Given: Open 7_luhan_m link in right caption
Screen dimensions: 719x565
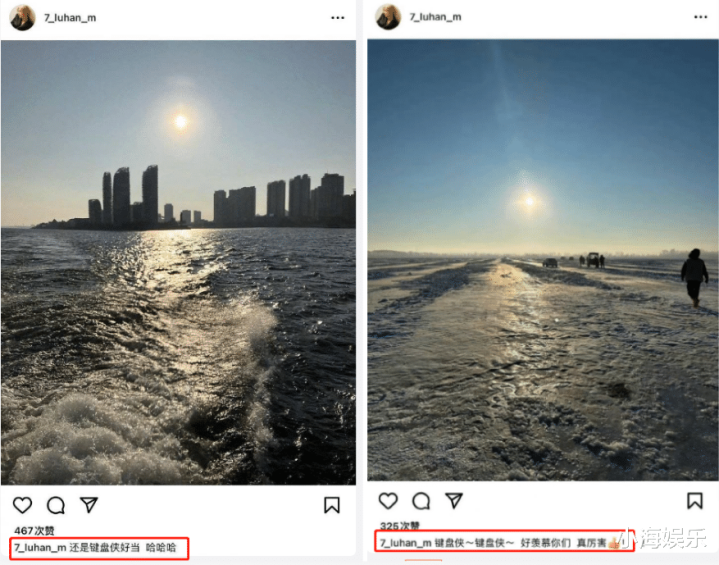Looking at the screenshot, I should 406,543.
